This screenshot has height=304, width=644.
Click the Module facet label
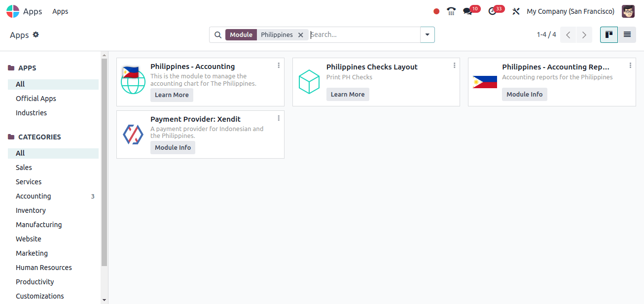point(241,35)
